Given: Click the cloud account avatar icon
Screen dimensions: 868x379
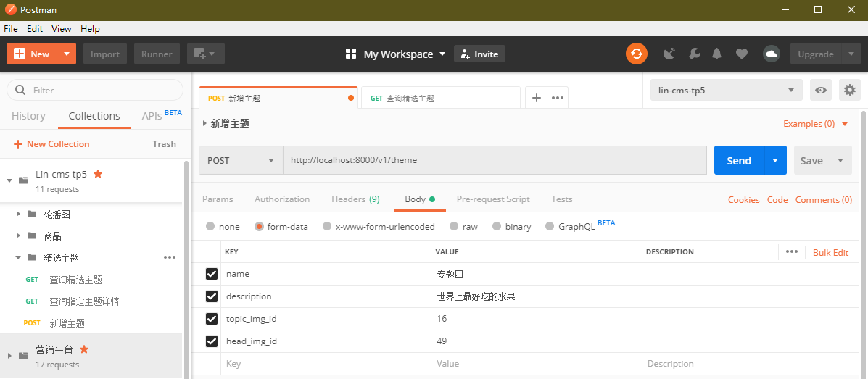Looking at the screenshot, I should [x=771, y=54].
